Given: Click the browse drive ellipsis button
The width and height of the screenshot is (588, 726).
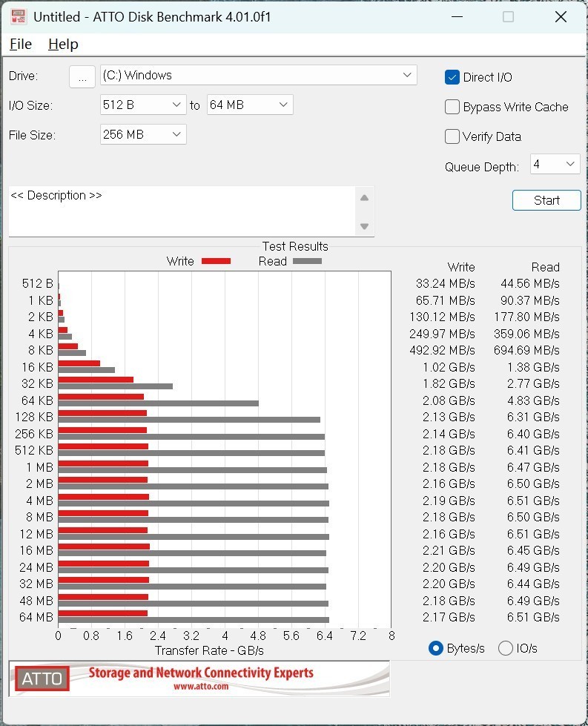Looking at the screenshot, I should tap(82, 76).
